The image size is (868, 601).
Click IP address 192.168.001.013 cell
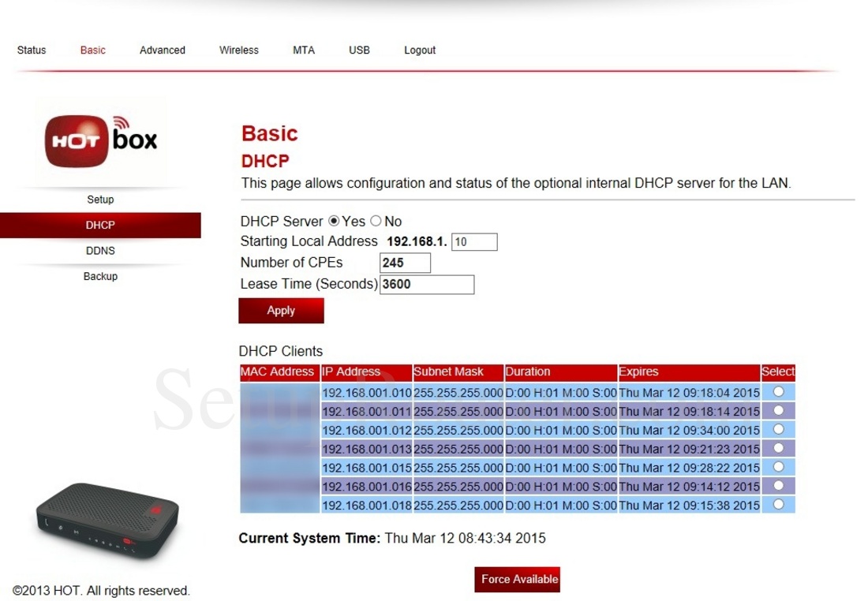[366, 449]
